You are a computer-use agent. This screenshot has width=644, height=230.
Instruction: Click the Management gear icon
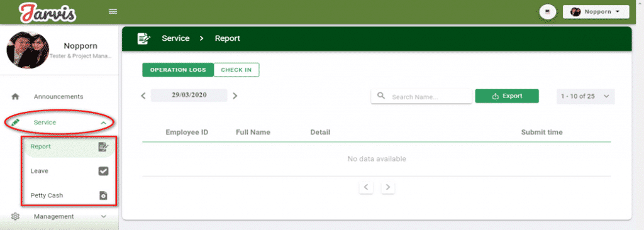tap(15, 216)
